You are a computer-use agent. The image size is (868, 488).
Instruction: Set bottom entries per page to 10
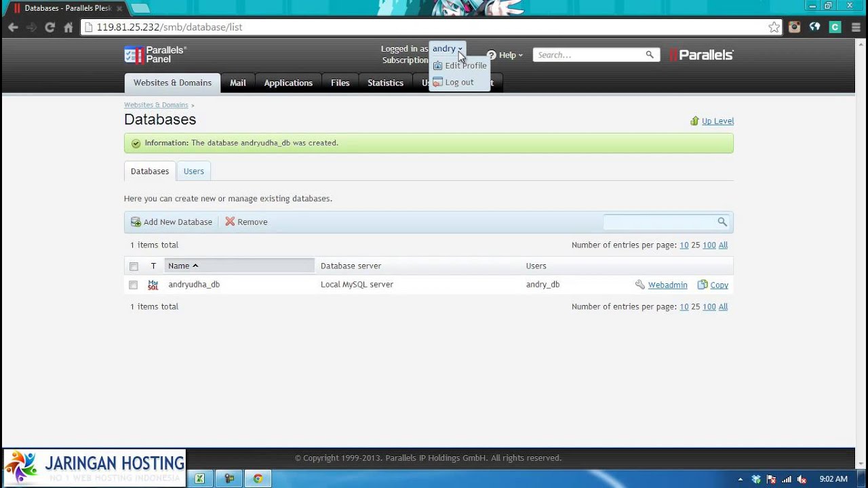[x=684, y=306]
